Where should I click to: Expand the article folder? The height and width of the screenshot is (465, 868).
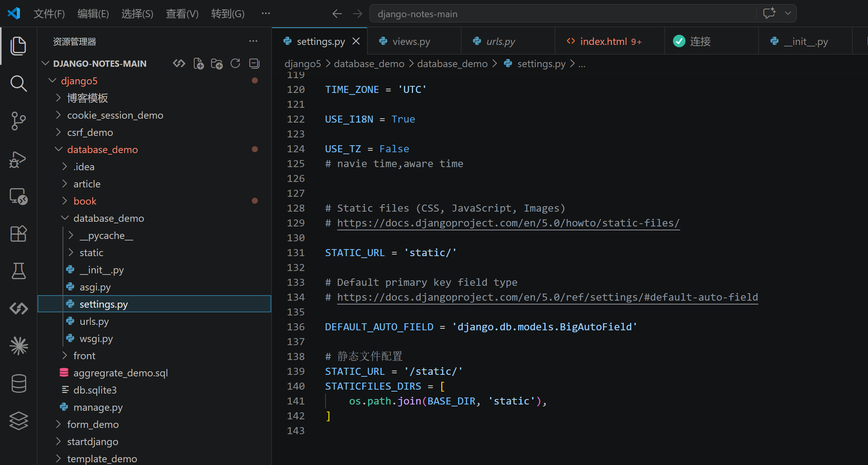click(87, 184)
